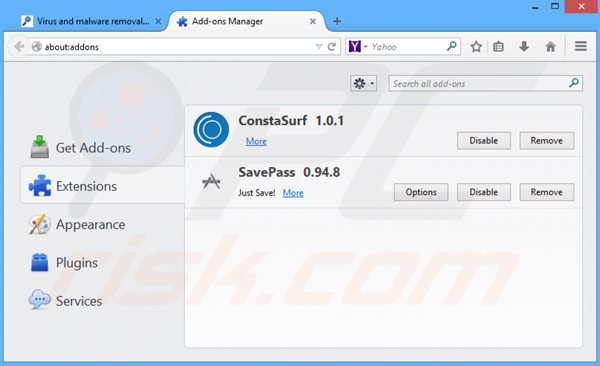Go back with the browser back arrow

[18, 47]
